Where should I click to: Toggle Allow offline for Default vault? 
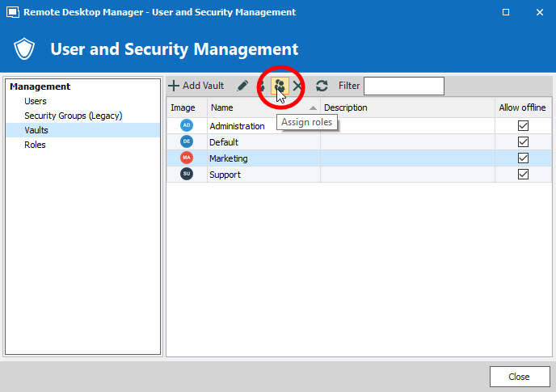(x=523, y=142)
